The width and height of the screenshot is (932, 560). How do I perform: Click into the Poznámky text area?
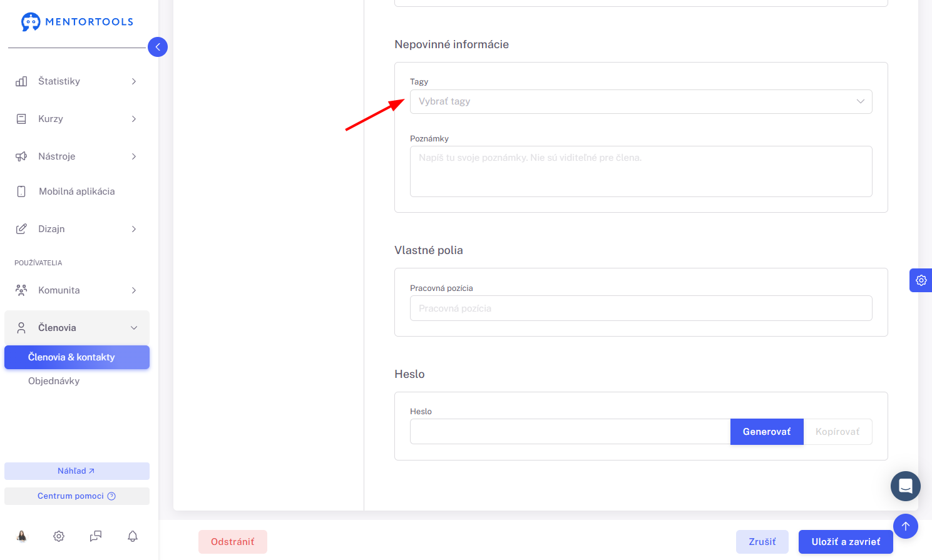point(641,171)
